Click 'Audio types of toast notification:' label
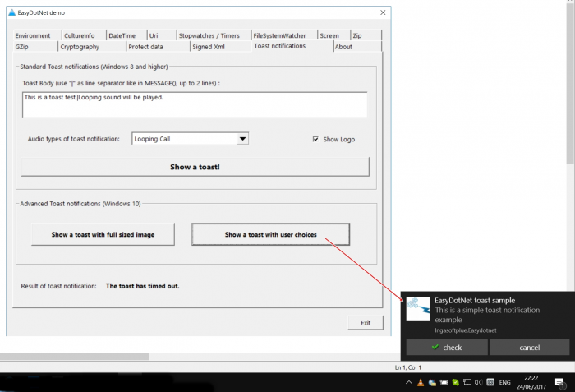The image size is (575, 392). coord(74,139)
